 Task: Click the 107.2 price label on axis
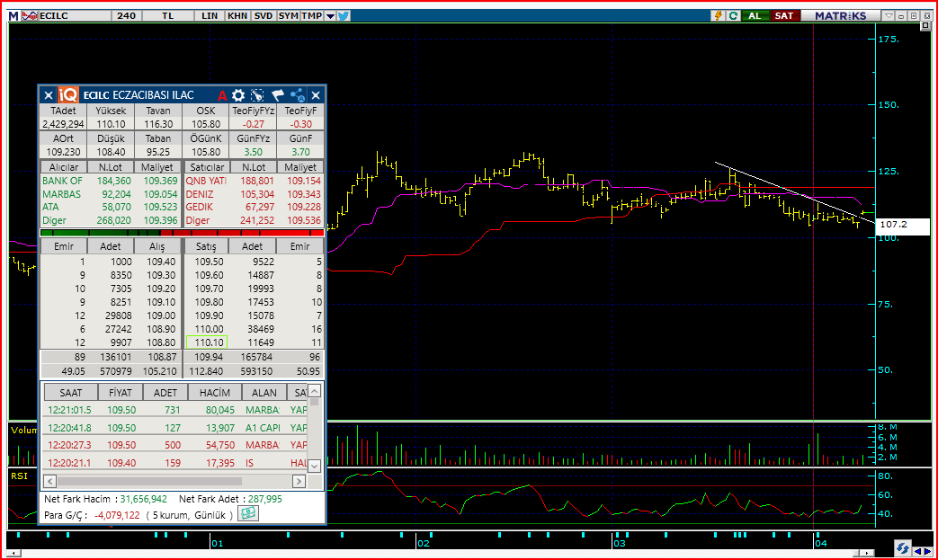(x=903, y=225)
